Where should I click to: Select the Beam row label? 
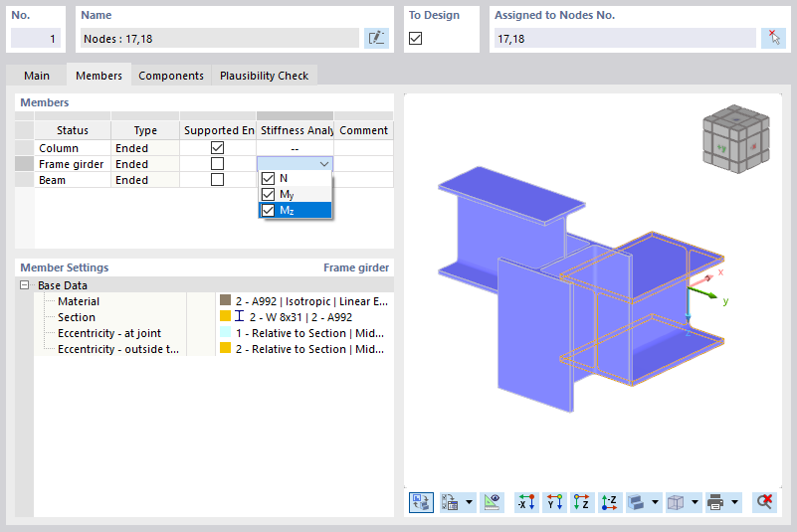[52, 180]
